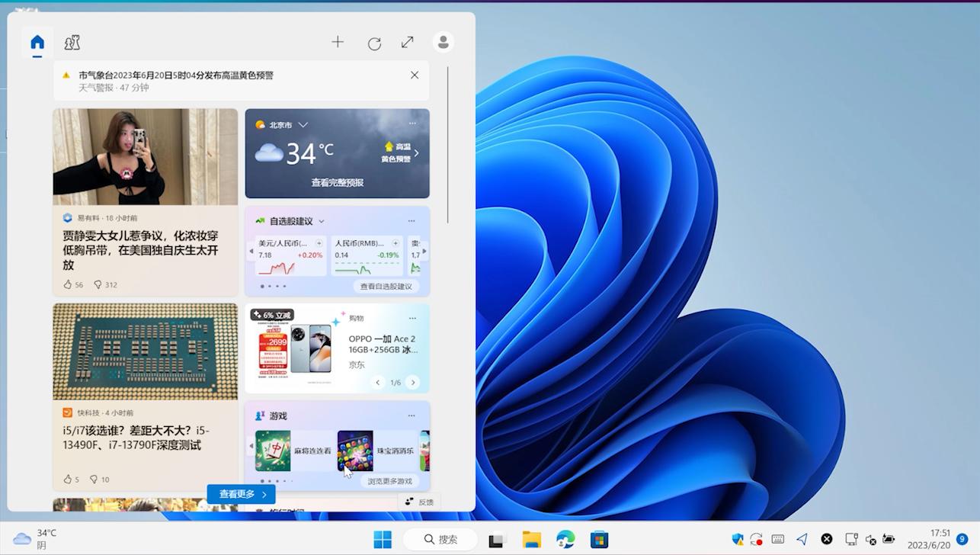Show the next product in the shopping carousel

click(x=413, y=382)
